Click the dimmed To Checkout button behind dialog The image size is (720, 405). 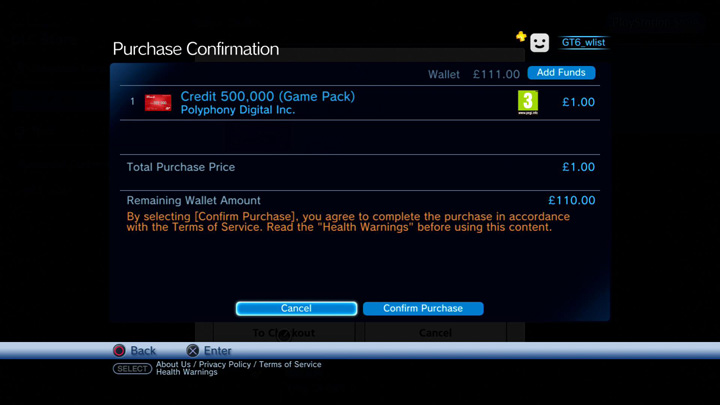tap(284, 332)
